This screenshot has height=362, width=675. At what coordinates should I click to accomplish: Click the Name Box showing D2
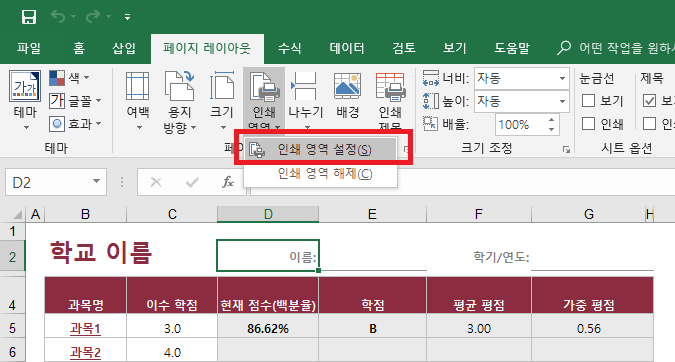[x=47, y=183]
